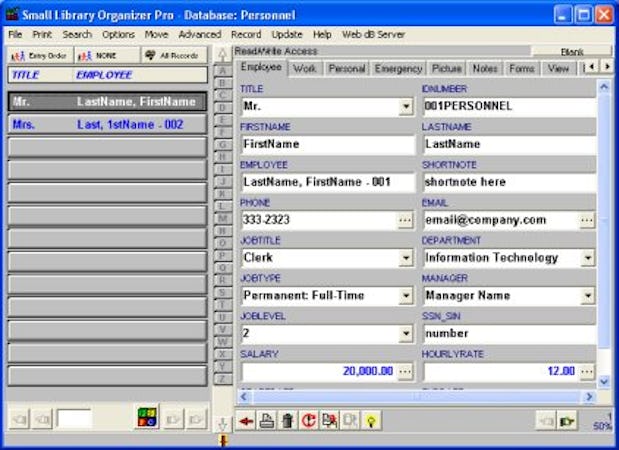Click the green pointing hand icon
This screenshot has height=450, width=619.
click(x=567, y=421)
